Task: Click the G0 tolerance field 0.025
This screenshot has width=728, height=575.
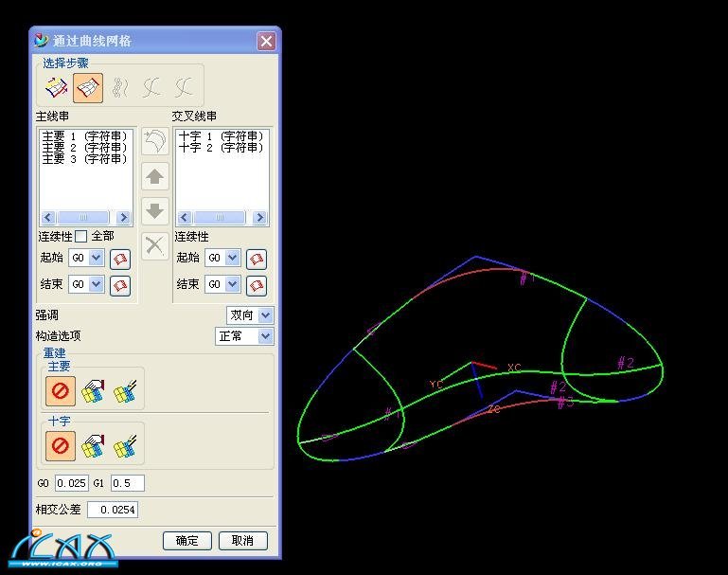Action: pyautogui.click(x=72, y=483)
